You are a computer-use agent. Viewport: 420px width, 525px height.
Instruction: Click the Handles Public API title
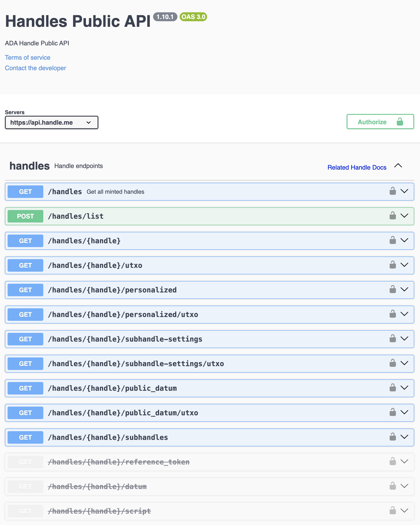(x=78, y=21)
